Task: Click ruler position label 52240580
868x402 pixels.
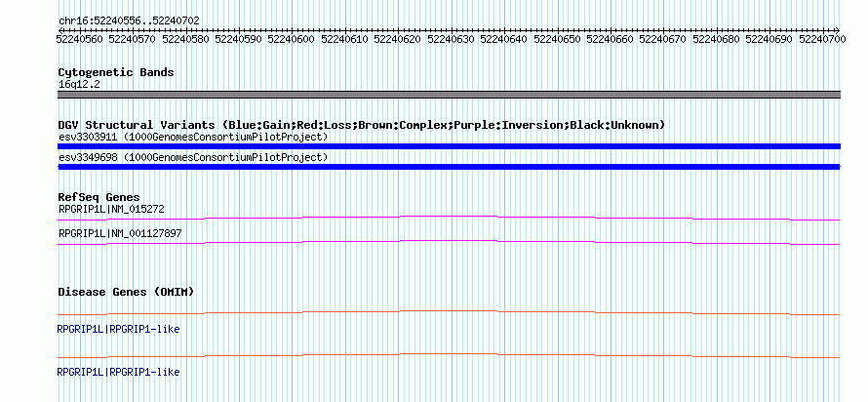Action: [x=185, y=39]
